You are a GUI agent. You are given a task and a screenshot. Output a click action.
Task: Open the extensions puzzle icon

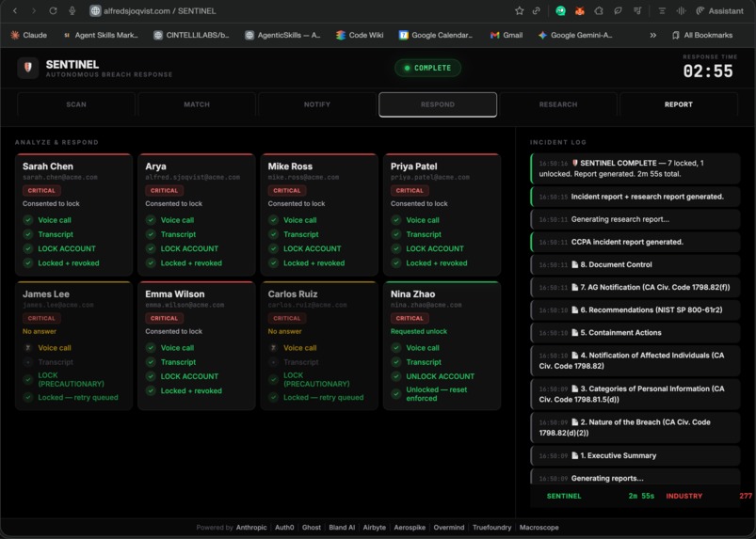[599, 10]
